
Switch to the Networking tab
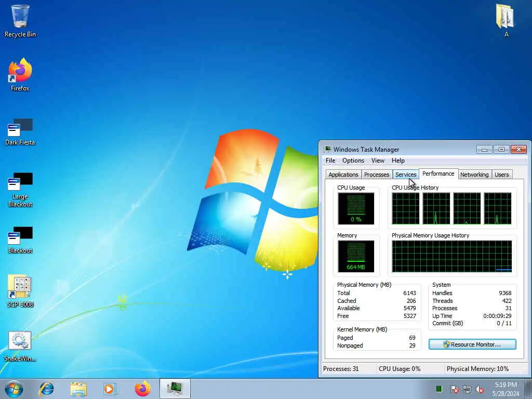(x=474, y=175)
